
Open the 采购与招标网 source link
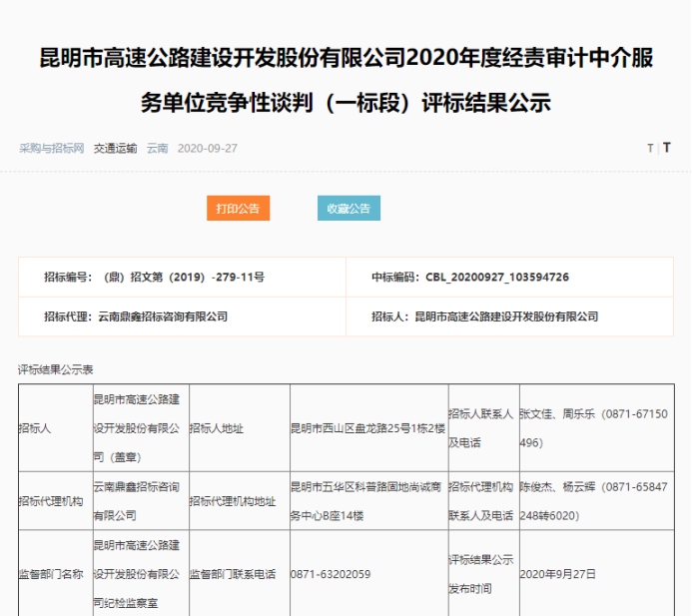coord(51,148)
